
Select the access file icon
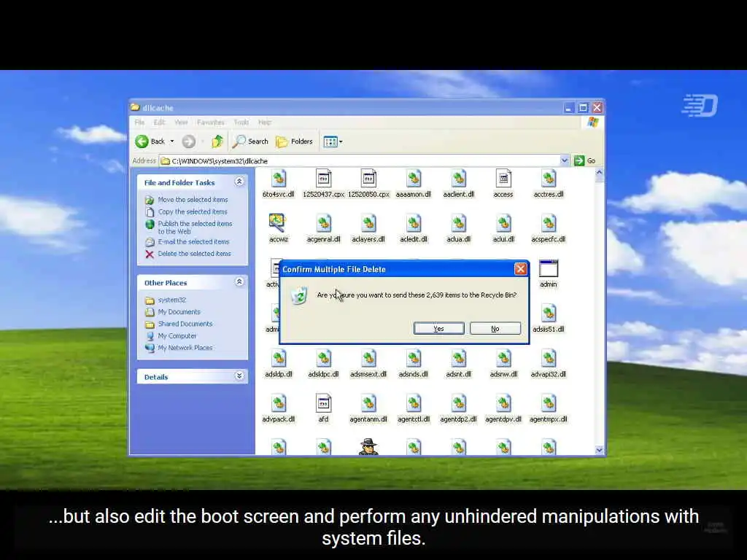[503, 179]
